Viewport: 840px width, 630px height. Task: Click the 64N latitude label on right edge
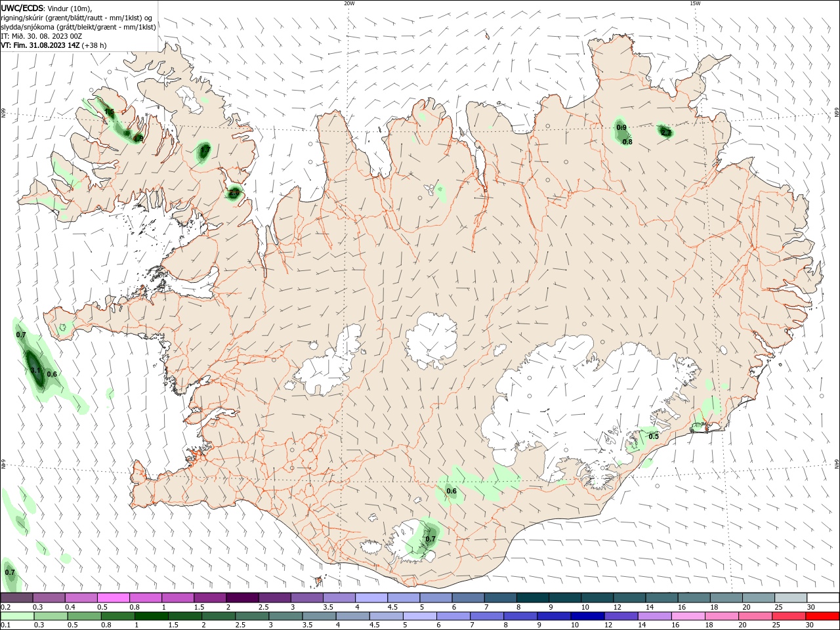pyautogui.click(x=837, y=463)
